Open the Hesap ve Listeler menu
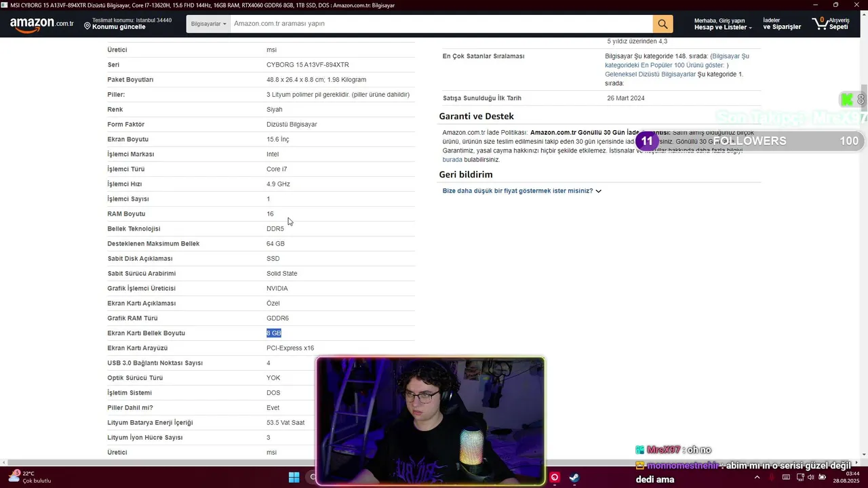The height and width of the screenshot is (488, 868). (x=723, y=24)
